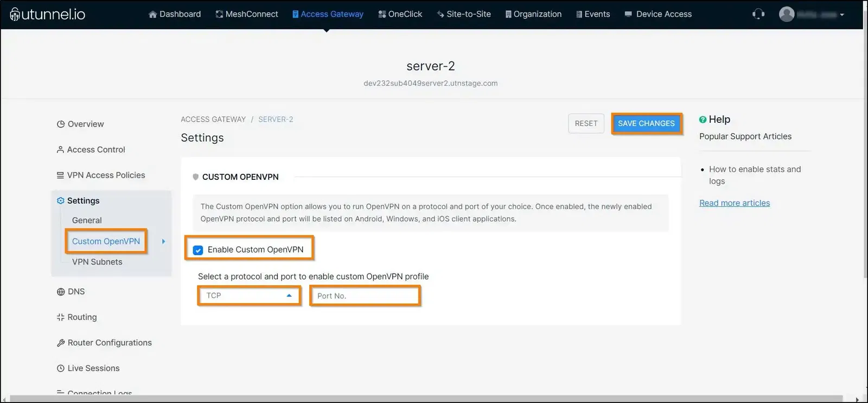Open the Organization tab
Viewport: 868px width, 403px height.
(x=534, y=14)
